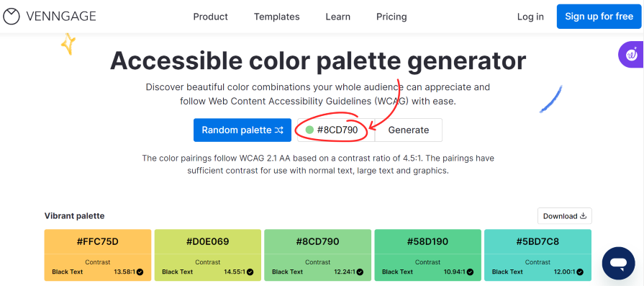Go to the Pricing page
644x286 pixels.
coord(391,17)
